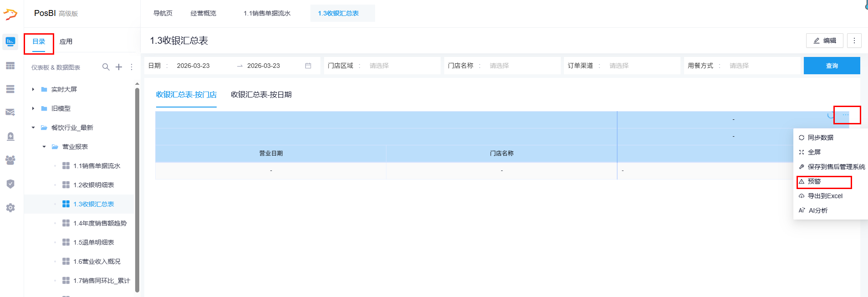Screen dimensions: 868x297
Task: Switch to 收银汇总表-按日期 tab
Action: click(x=261, y=95)
